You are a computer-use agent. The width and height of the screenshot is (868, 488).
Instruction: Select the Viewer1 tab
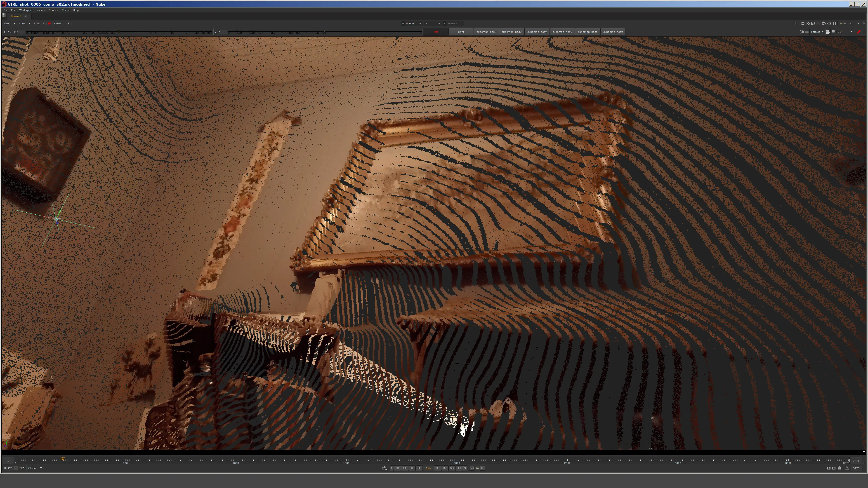pos(16,16)
